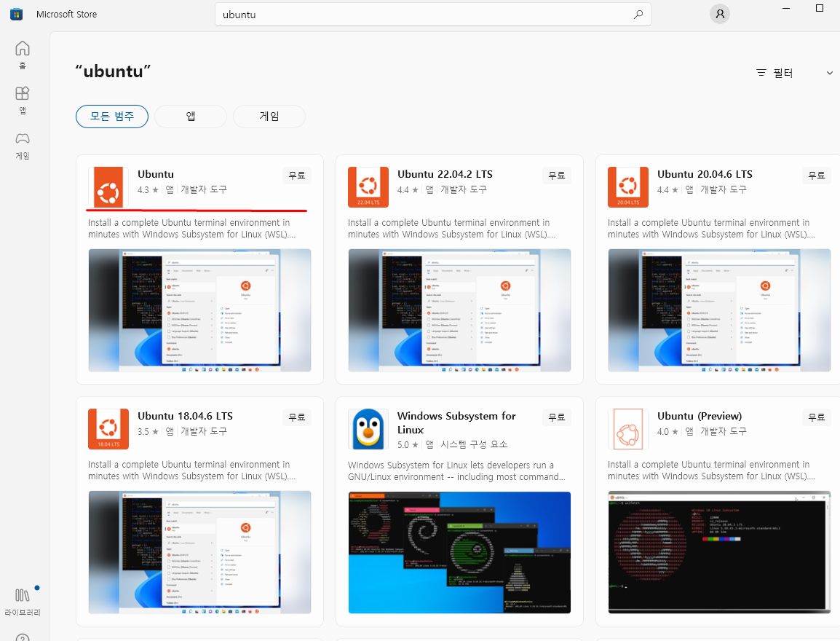Click the Microsoft Store title text
The height and width of the screenshot is (641, 840).
(x=66, y=15)
